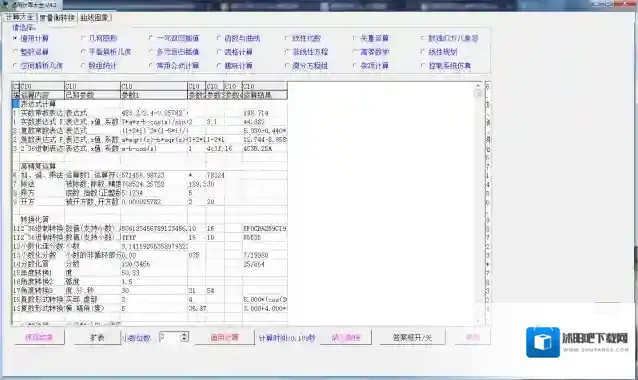The width and height of the screenshot is (638, 380).
Task: Click the 开方 row label
Action: coord(42,202)
